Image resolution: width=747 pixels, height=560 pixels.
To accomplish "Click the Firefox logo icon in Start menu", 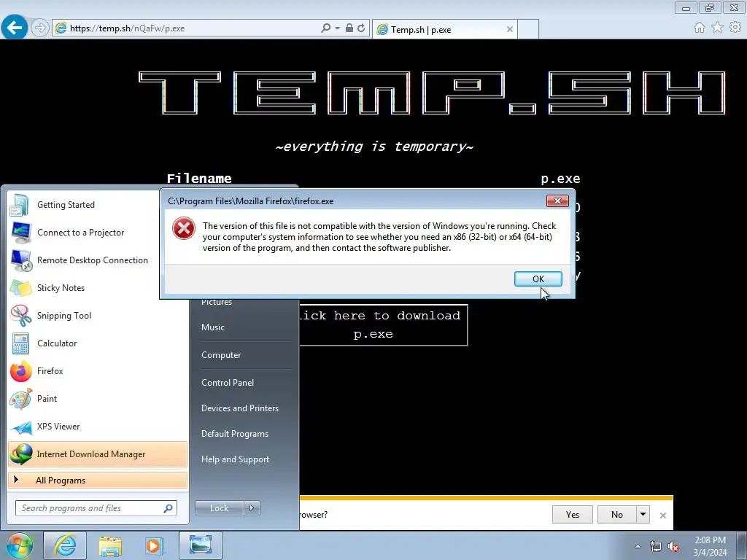I will (x=20, y=371).
